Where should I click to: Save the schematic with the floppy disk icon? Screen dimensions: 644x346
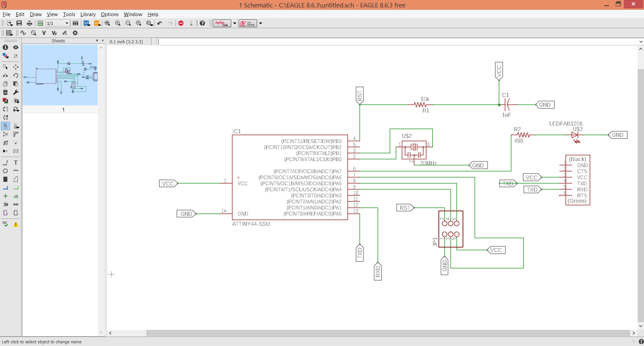pyautogui.click(x=19, y=23)
